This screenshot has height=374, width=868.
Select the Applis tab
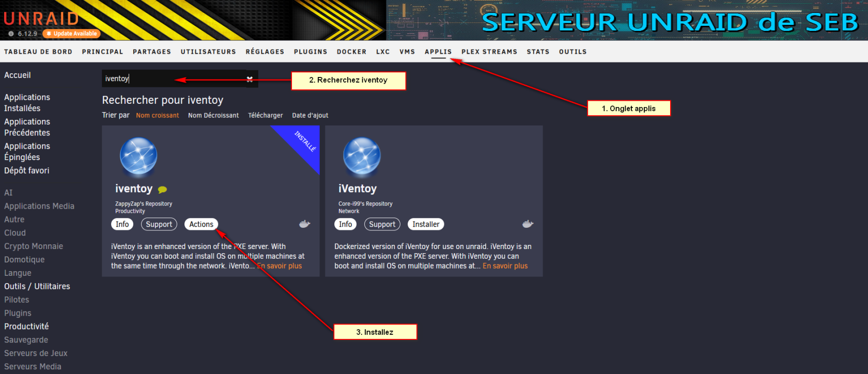pos(438,52)
